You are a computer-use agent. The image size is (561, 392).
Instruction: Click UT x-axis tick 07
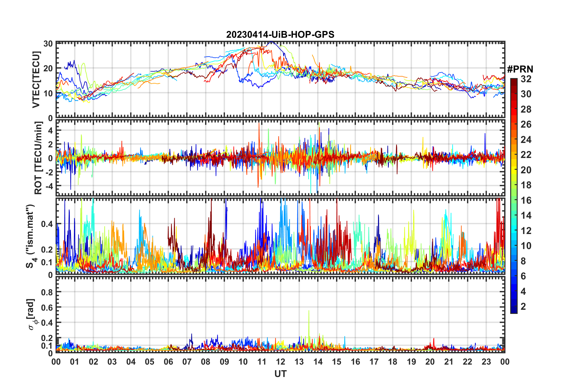click(x=187, y=362)
